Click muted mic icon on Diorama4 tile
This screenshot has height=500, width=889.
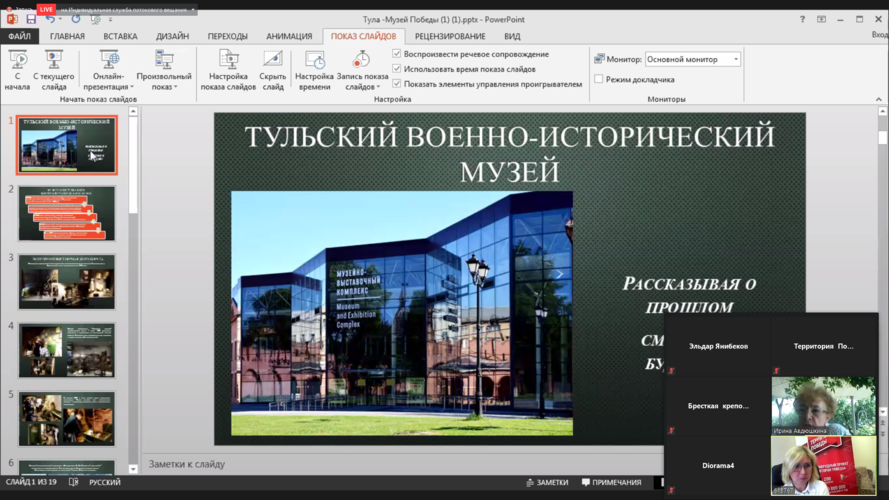tap(671, 490)
